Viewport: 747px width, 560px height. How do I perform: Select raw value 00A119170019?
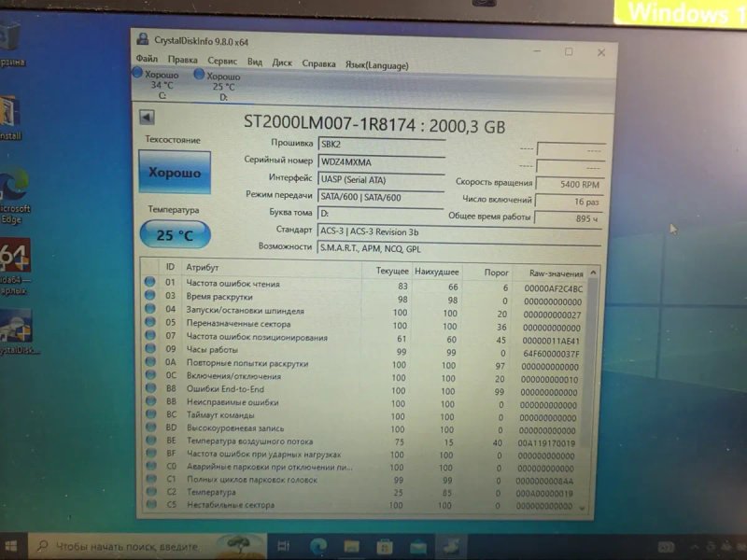click(x=546, y=443)
